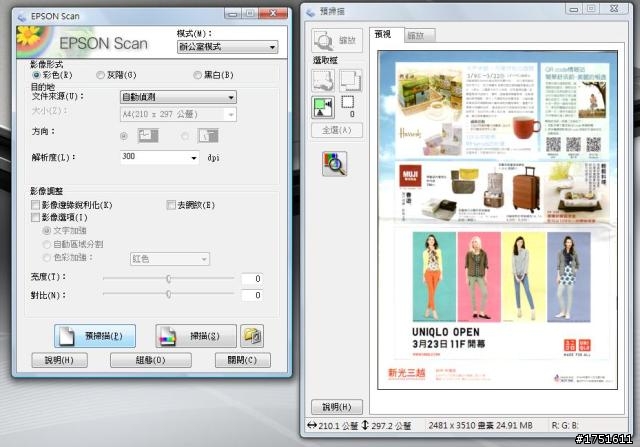Close the EPSON Scan window via red X
This screenshot has height=447, width=640.
pyautogui.click(x=273, y=14)
